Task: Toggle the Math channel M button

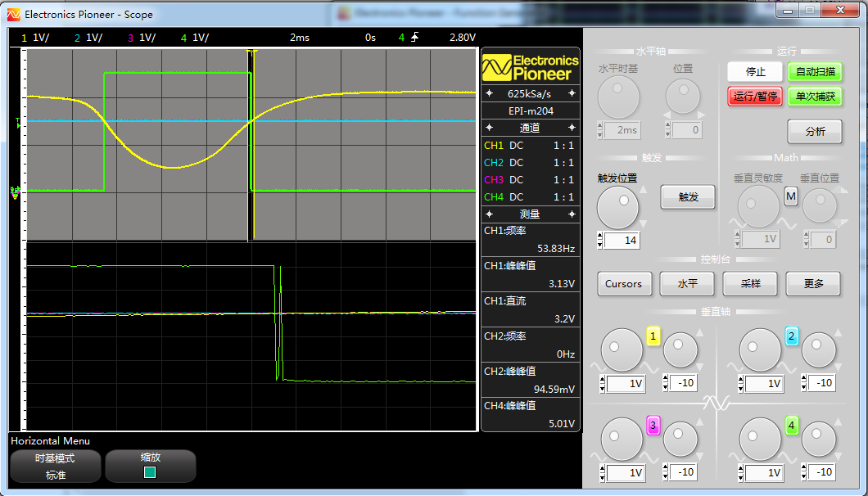Action: click(791, 196)
